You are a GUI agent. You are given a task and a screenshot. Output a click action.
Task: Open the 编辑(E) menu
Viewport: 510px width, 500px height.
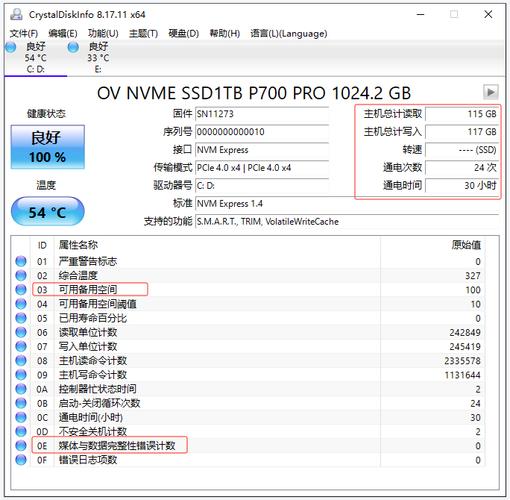[x=63, y=33]
